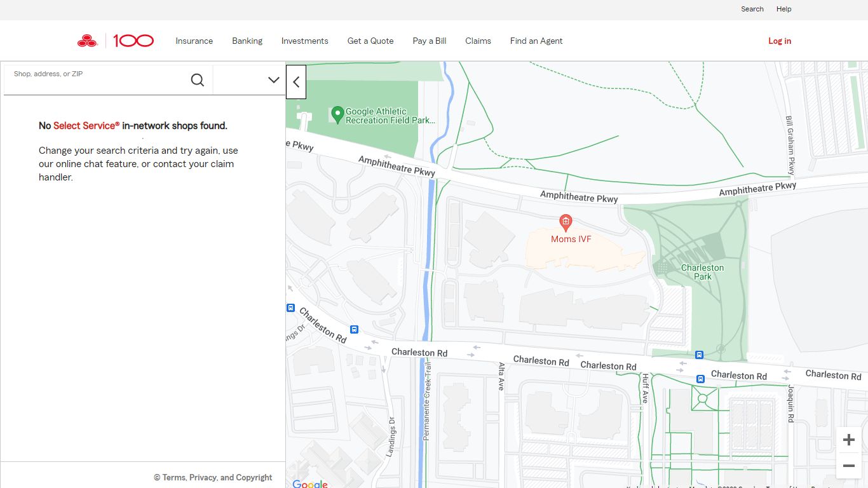Click the State Farm three-oval logo
The height and width of the screenshot is (488, 868).
87,41
